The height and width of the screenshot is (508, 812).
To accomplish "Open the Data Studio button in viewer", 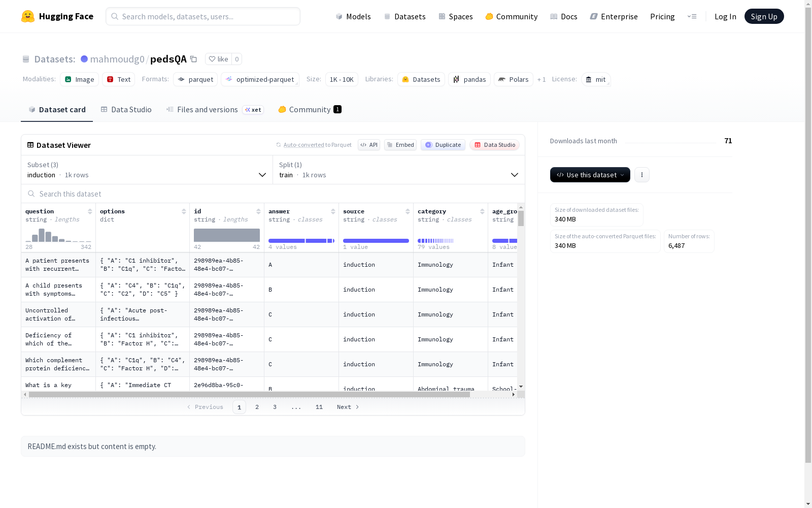I will click(x=494, y=145).
